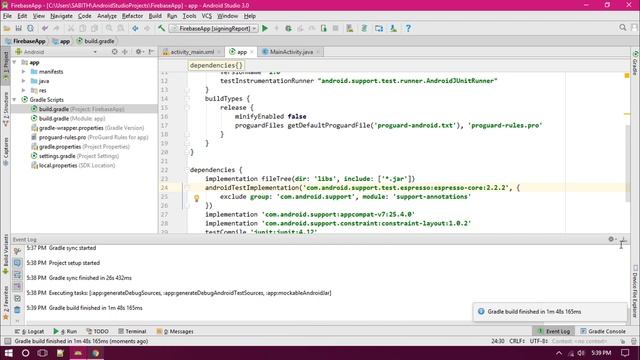Click the Debug app bug icon
This screenshot has width=640, height=360.
[x=289, y=28]
